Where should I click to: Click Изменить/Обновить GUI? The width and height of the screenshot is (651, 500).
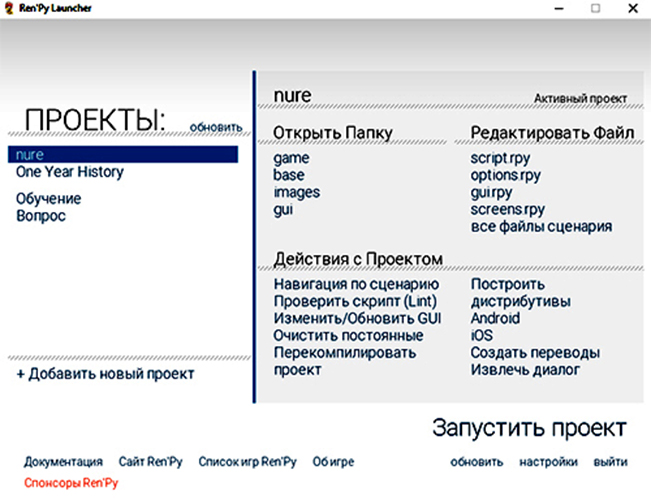[x=357, y=319]
